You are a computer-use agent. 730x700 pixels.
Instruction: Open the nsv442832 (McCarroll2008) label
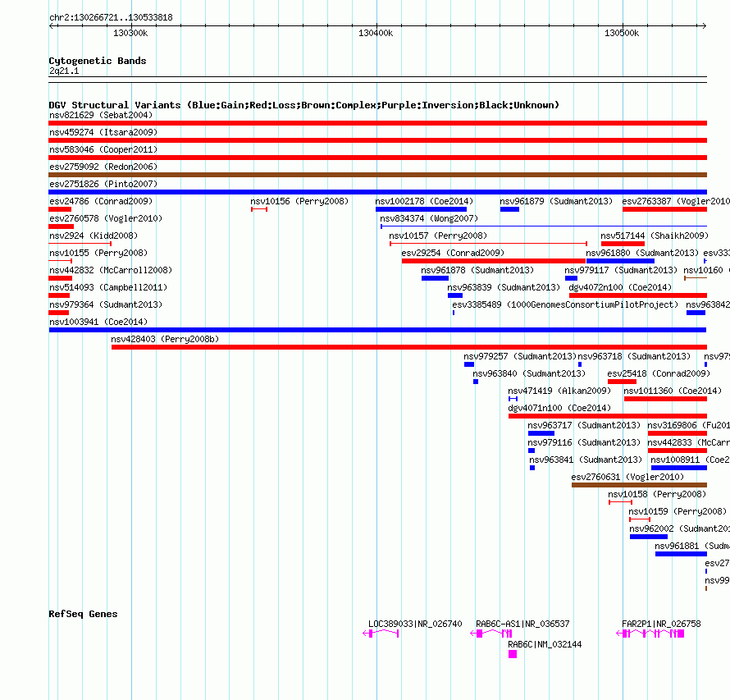tap(111, 270)
